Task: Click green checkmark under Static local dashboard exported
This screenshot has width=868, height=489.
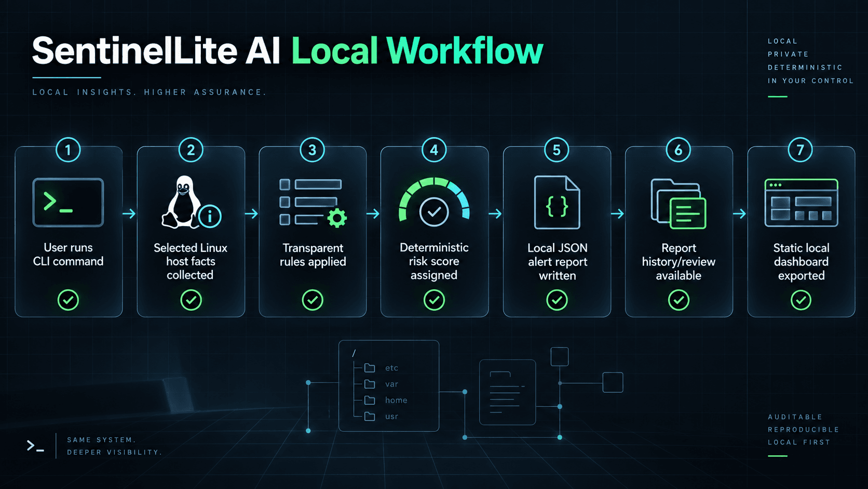Action: point(801,300)
